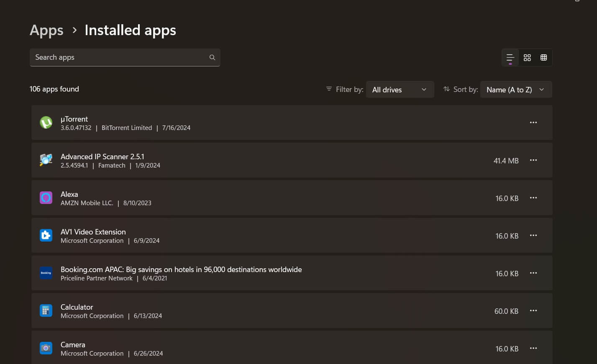Viewport: 597px width, 364px height.
Task: Open the Name (A to Z) sort dropdown
Action: point(516,89)
